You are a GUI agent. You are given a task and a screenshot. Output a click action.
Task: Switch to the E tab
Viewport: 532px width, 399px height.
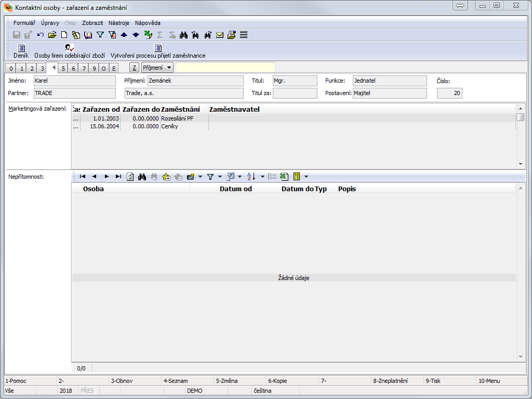[114, 68]
